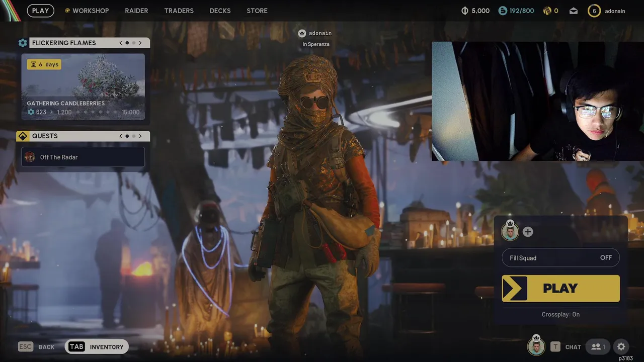The image size is (644, 362).
Task: Open the WORKSHOP tab
Action: tap(87, 11)
